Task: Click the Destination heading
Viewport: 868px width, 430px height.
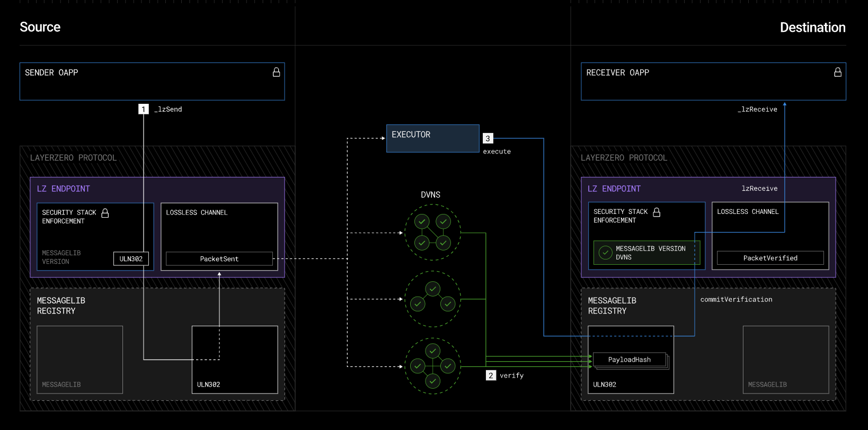Action: pyautogui.click(x=813, y=28)
